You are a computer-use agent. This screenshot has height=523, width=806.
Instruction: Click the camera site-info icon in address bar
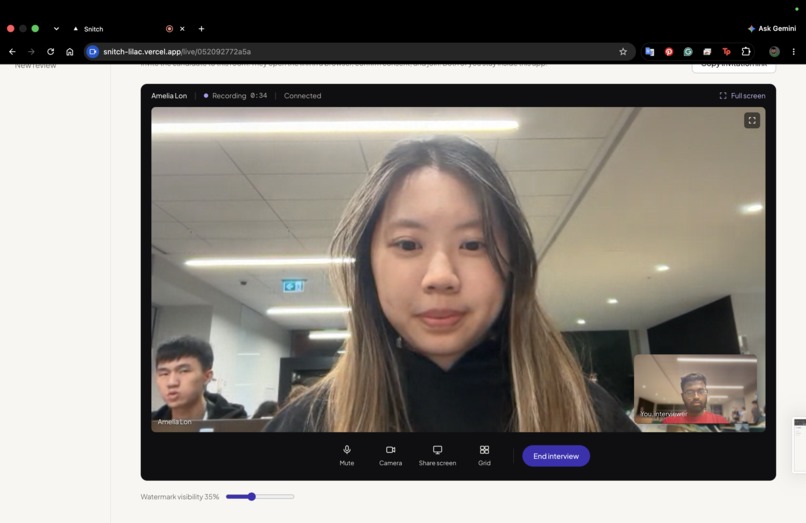tap(93, 51)
